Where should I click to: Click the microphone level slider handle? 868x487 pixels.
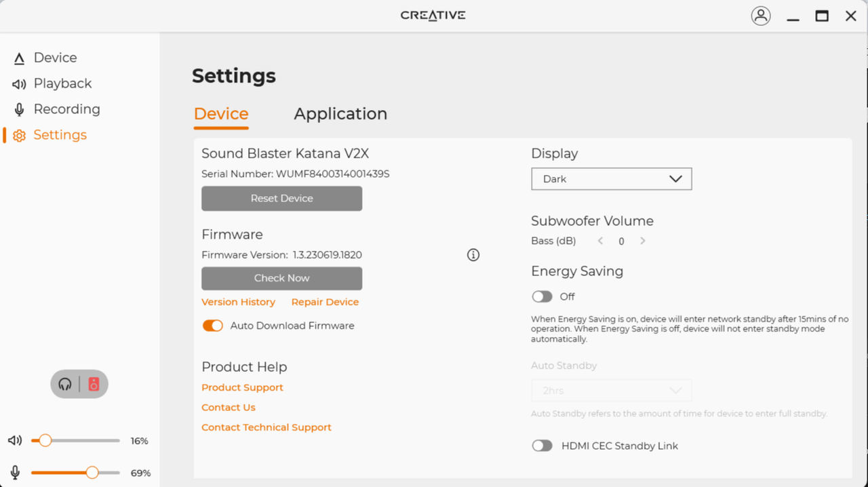click(x=92, y=473)
